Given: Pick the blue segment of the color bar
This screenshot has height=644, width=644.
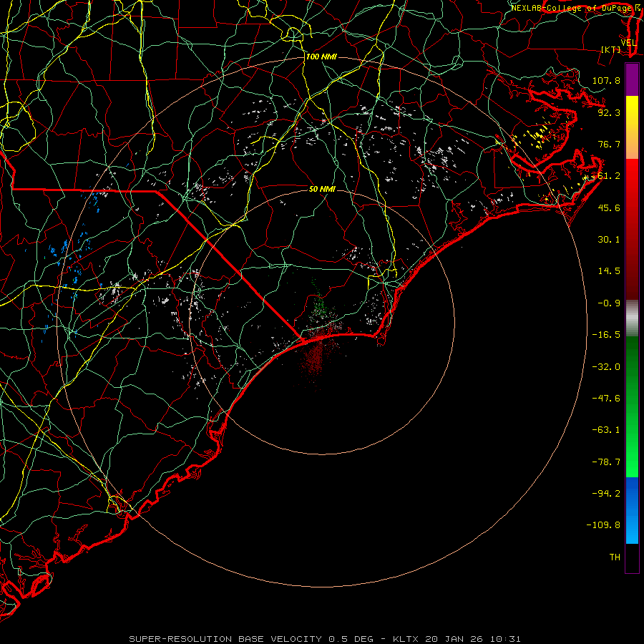Looking at the screenshot, I should point(632,510).
